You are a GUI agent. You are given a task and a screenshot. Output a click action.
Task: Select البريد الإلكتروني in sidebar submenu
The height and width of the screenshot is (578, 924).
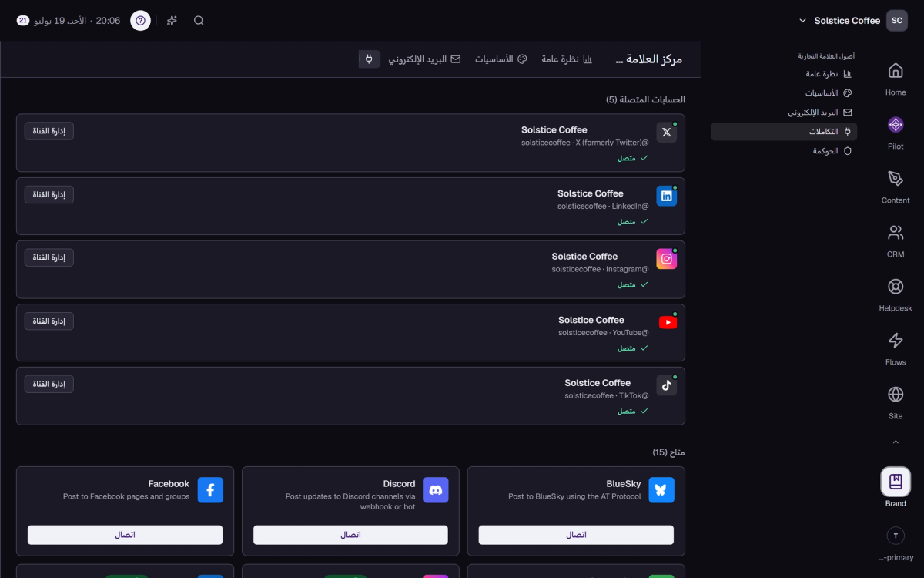click(x=819, y=113)
